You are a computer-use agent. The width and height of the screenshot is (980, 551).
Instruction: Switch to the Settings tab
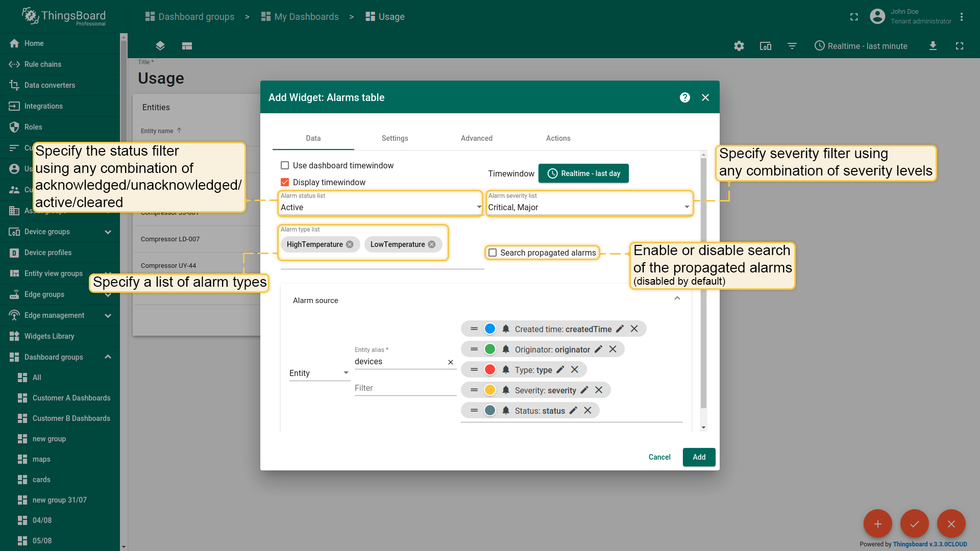pyautogui.click(x=395, y=138)
